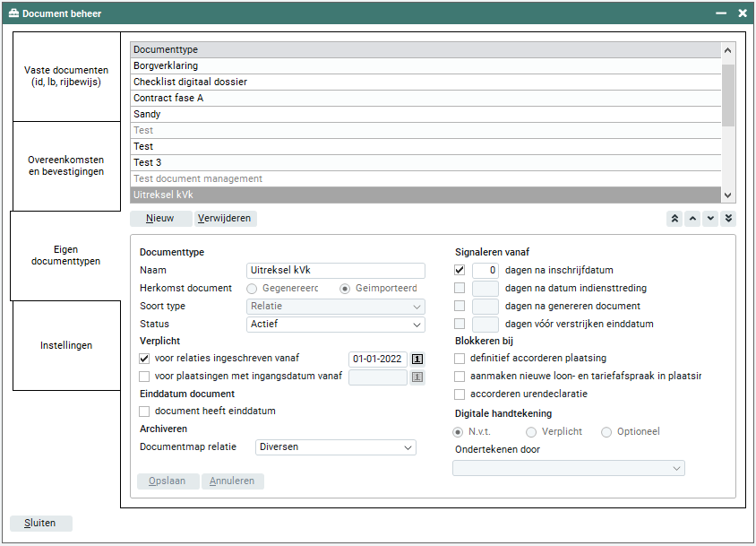Click move-to-bottom double arrow icon

coord(727,219)
